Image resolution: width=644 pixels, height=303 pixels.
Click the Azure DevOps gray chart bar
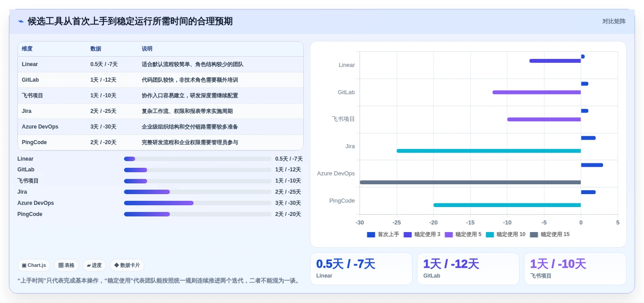click(470, 183)
